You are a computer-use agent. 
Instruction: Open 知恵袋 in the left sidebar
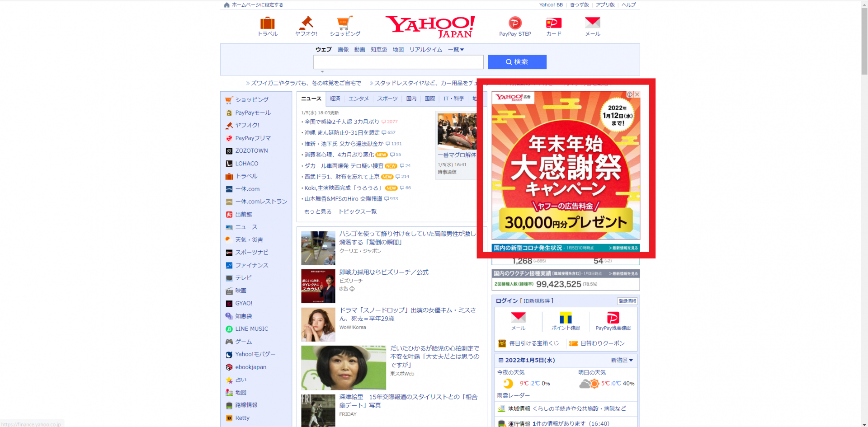[243, 316]
